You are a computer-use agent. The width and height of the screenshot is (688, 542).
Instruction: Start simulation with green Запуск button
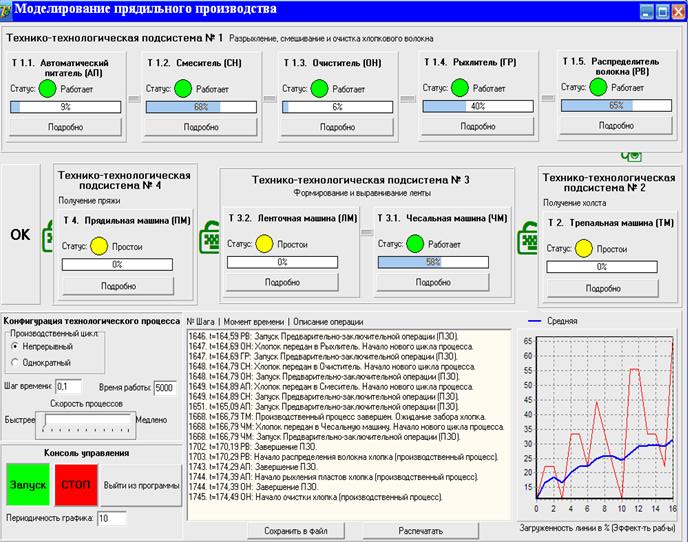[x=28, y=485]
